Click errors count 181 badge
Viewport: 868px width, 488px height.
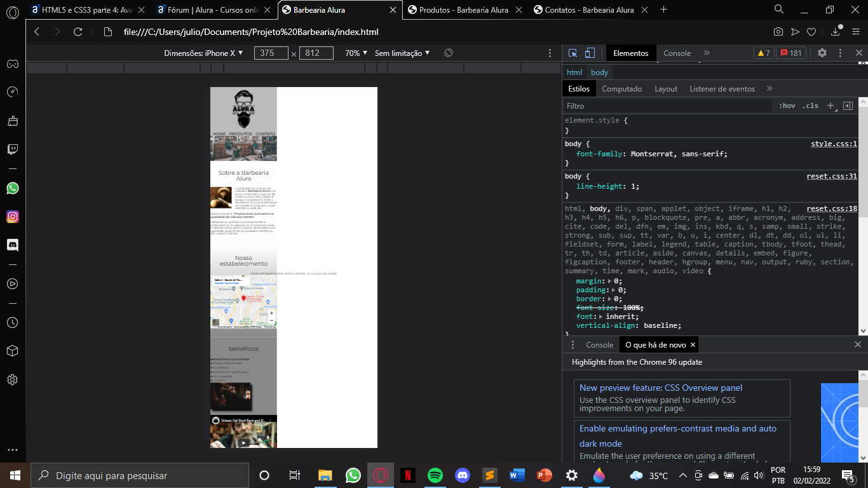point(791,53)
